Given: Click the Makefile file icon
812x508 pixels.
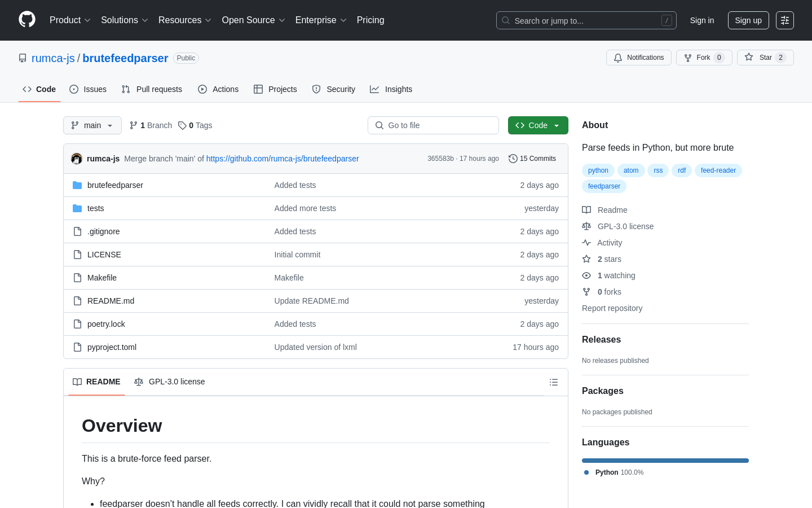Looking at the screenshot, I should [x=77, y=278].
